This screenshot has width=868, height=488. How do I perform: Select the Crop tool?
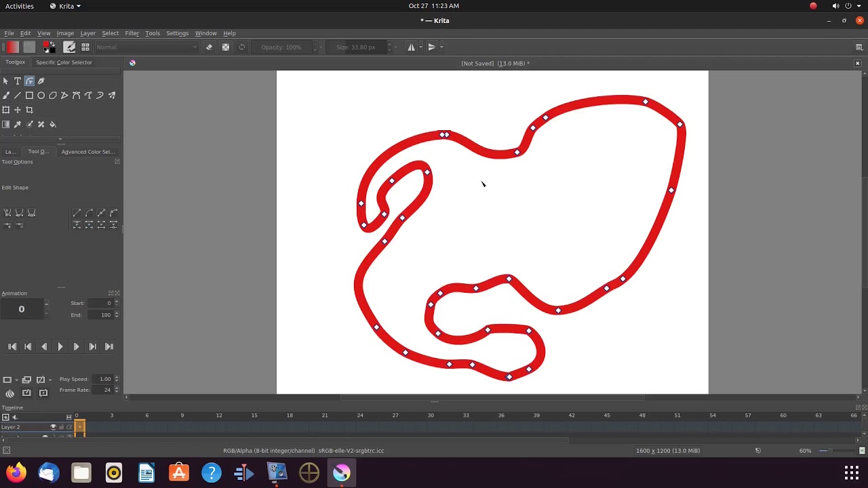(x=29, y=110)
